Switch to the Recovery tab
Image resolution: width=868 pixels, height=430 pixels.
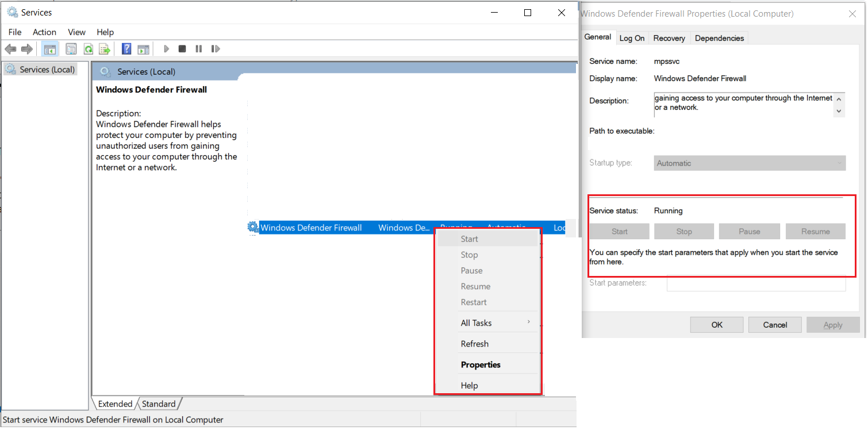coord(669,38)
